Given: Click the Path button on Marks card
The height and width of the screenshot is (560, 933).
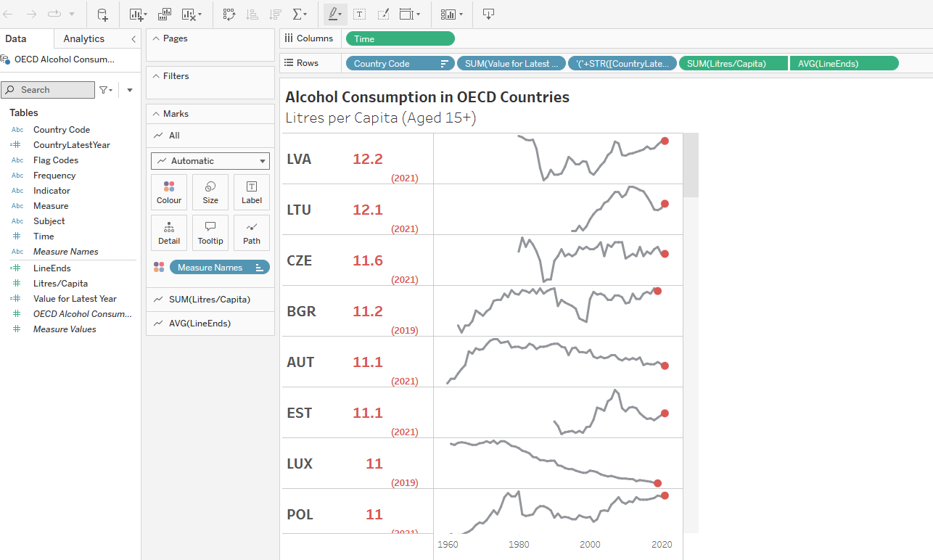Looking at the screenshot, I should click(252, 233).
